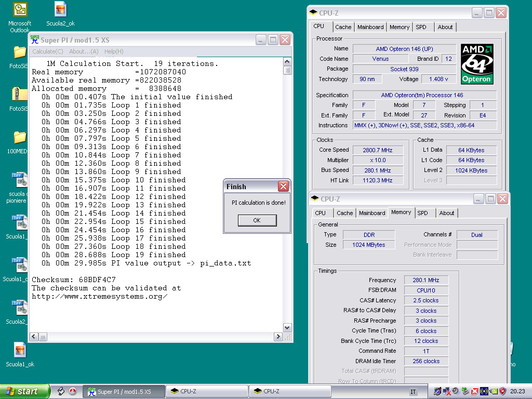532x399 pixels.
Task: Click the HT Link 1120.3 MHz value
Action: pos(378,180)
